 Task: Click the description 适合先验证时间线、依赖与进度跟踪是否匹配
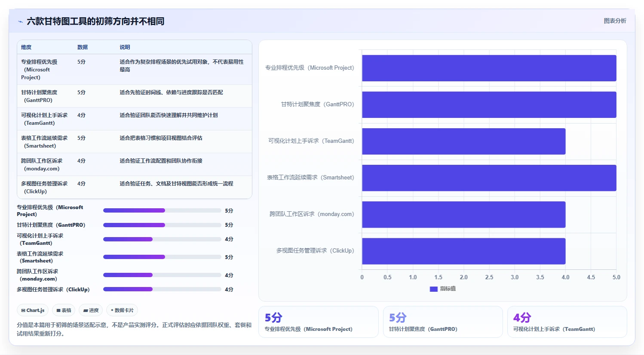point(171,93)
